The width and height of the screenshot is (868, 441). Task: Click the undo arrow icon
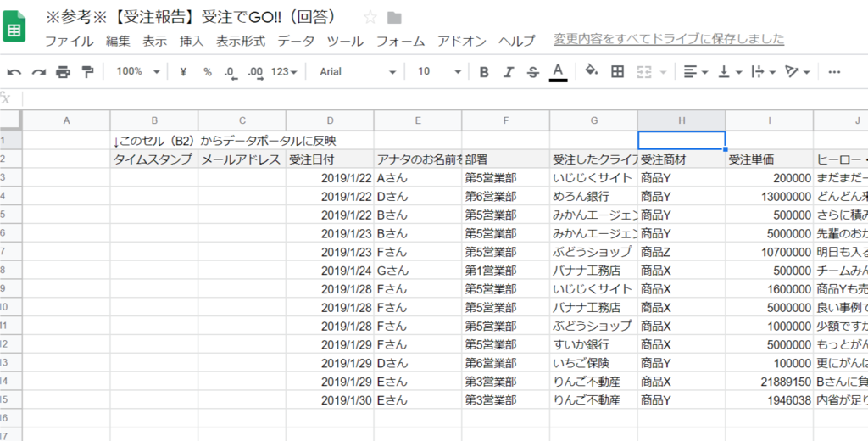[14, 72]
